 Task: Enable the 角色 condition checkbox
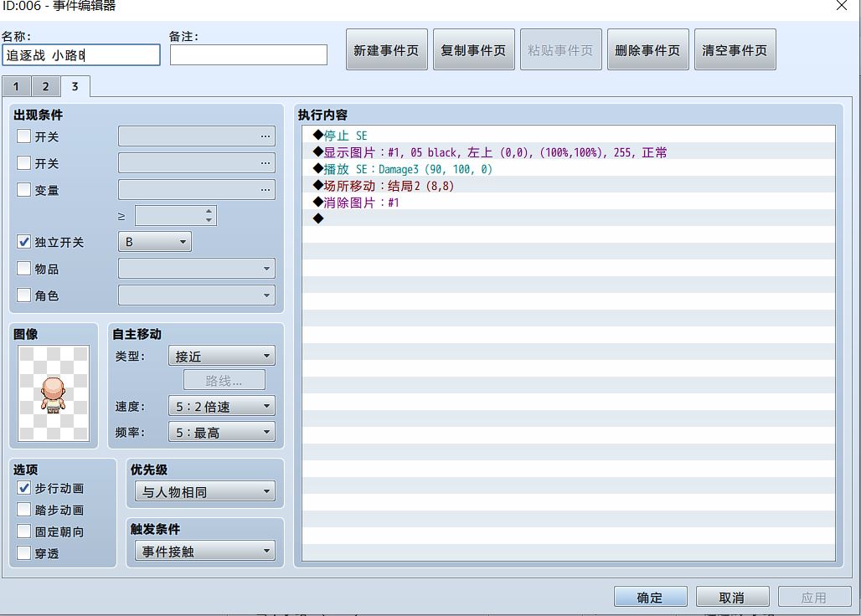23,295
